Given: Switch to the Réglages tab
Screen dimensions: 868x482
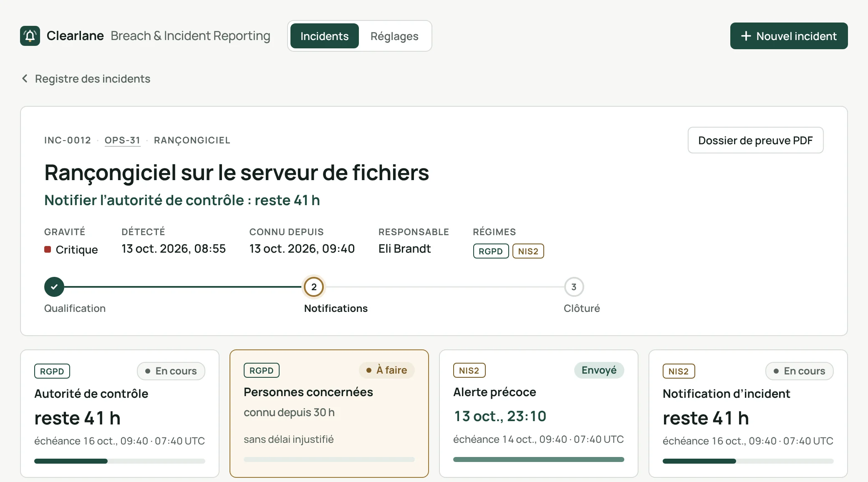Looking at the screenshot, I should pos(394,36).
